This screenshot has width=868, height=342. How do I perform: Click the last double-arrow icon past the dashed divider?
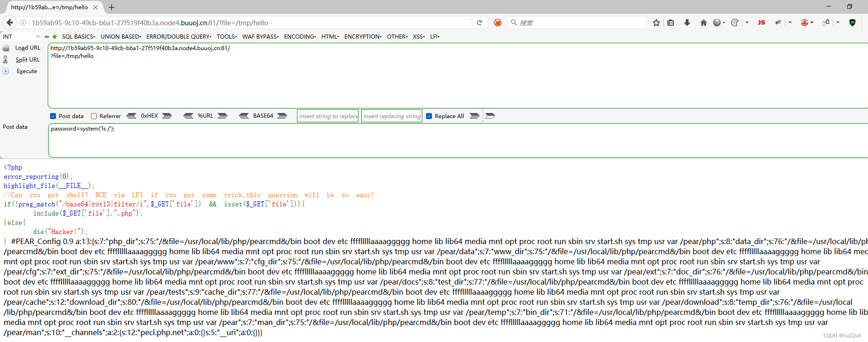(490, 116)
